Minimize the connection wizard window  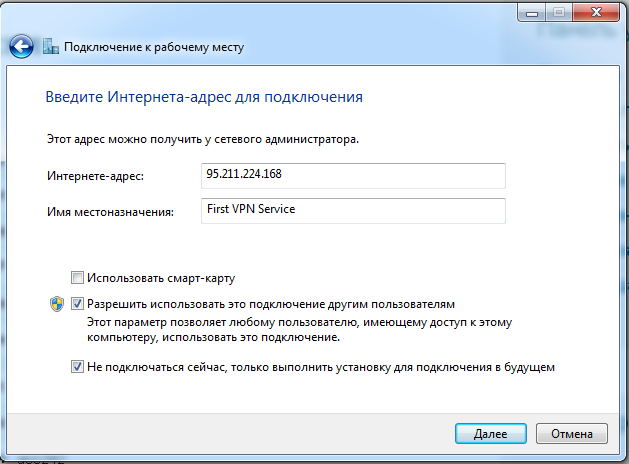(531, 13)
